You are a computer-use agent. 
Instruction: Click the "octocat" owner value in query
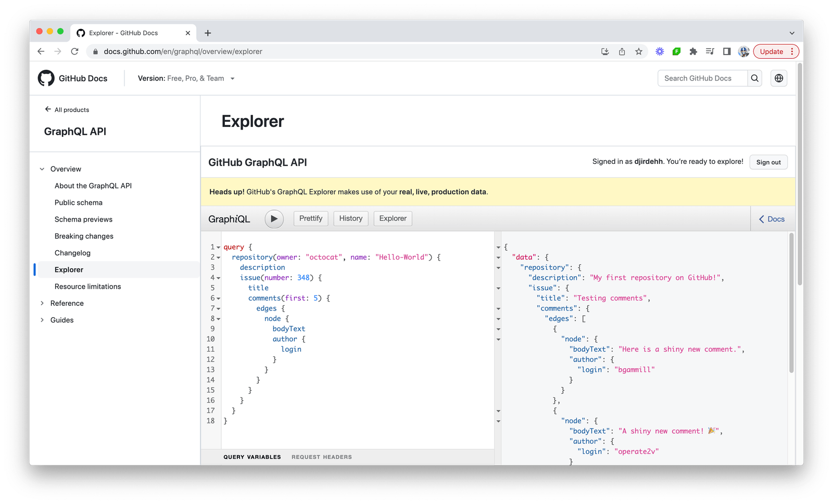(x=324, y=257)
